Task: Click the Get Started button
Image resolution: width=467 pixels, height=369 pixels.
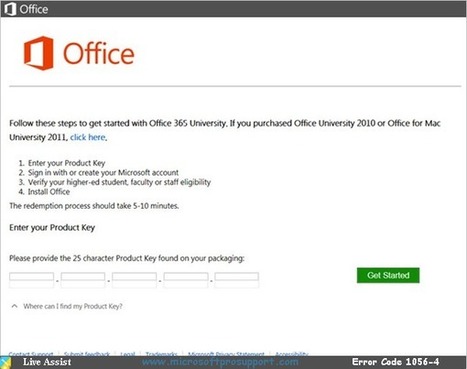Action: pos(388,275)
